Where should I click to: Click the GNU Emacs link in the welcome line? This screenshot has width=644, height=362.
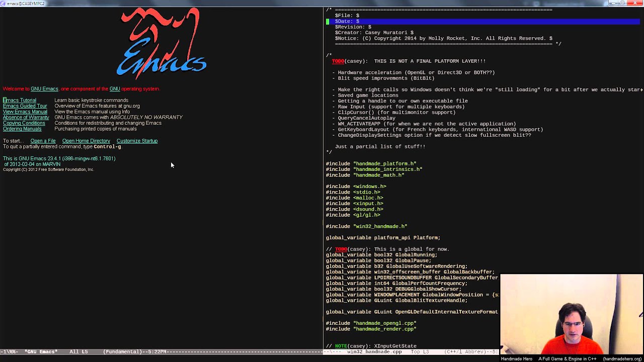[x=44, y=89]
